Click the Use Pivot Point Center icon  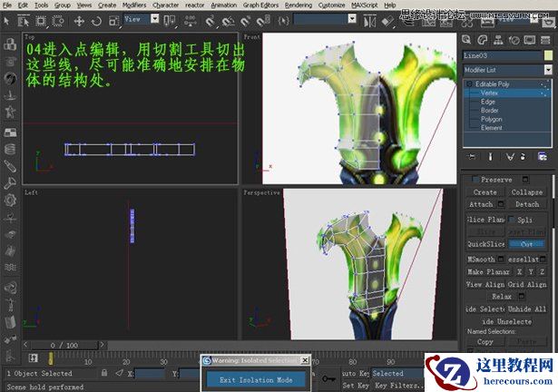(170, 21)
